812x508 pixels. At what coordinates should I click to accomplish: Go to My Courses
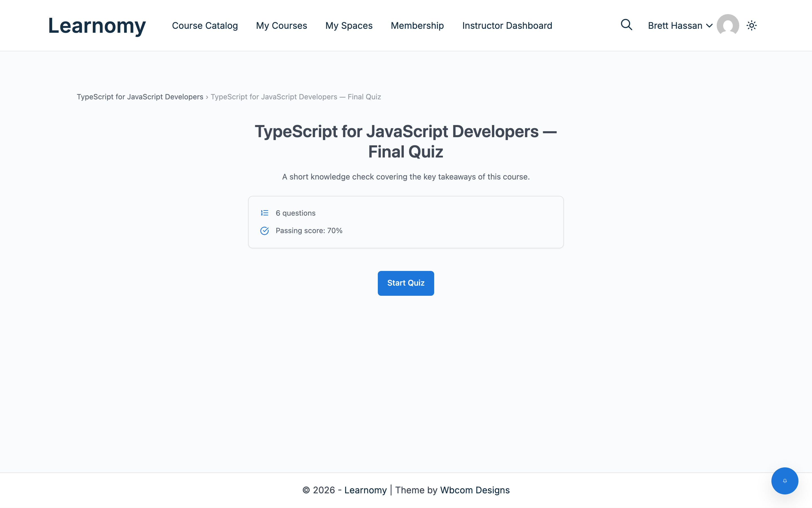pos(281,25)
